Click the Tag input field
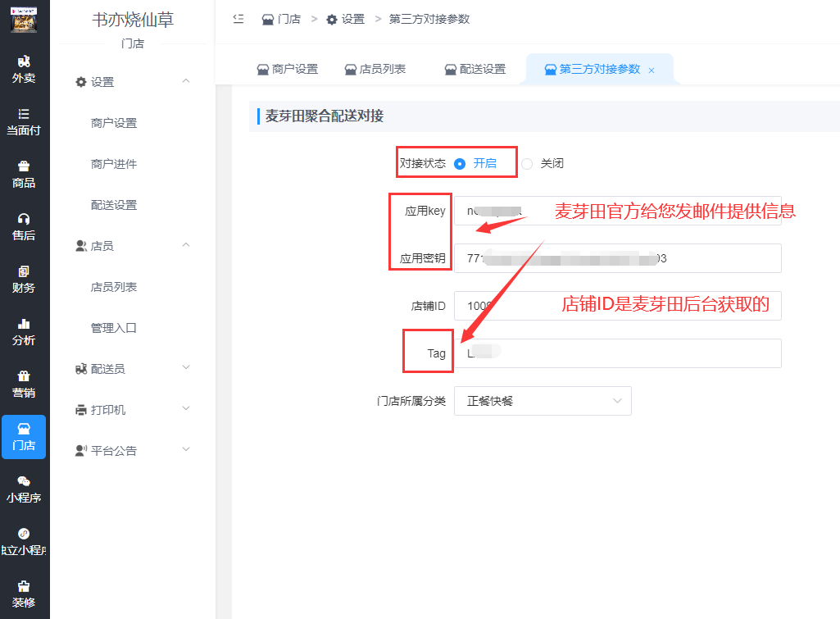Viewport: 840px width, 619px height. click(x=618, y=353)
